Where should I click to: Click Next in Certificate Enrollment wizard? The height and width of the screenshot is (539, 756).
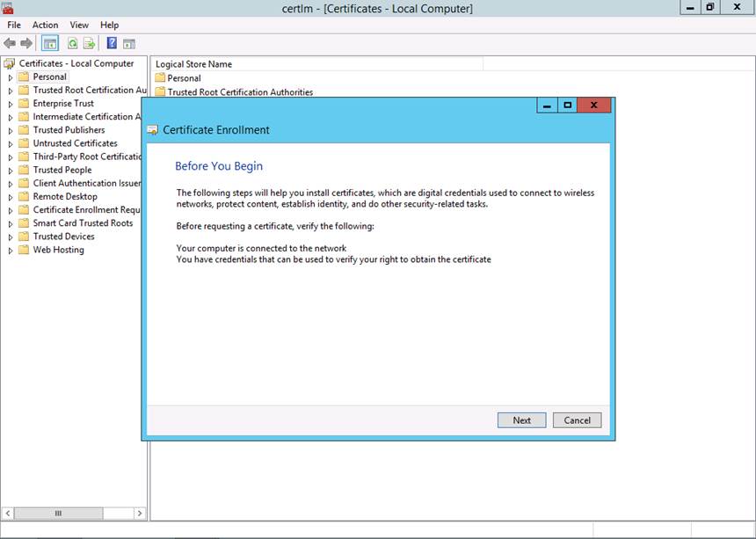[x=521, y=420]
